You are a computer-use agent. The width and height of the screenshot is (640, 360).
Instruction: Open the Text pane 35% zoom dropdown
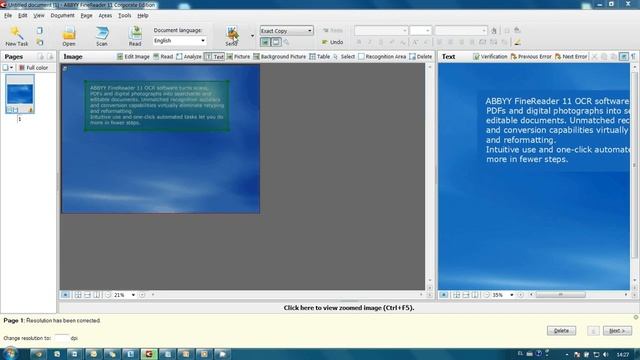tap(512, 295)
